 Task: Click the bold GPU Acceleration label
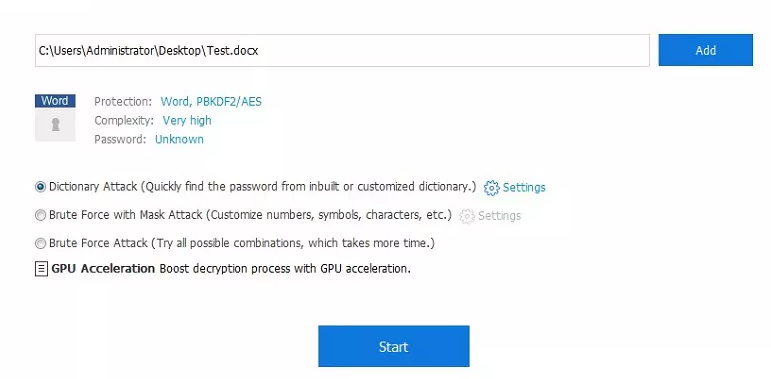point(103,269)
